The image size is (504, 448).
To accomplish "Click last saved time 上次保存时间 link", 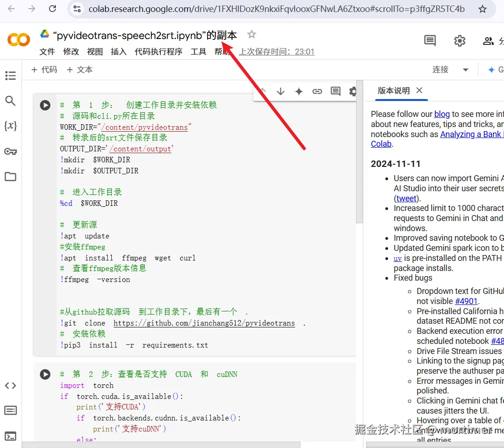I will [x=276, y=52].
